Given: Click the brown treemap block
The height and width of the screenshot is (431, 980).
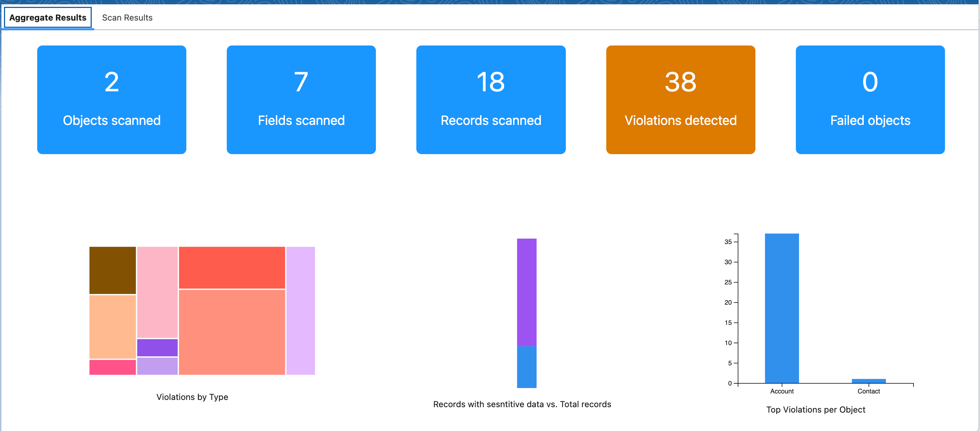Looking at the screenshot, I should point(112,270).
